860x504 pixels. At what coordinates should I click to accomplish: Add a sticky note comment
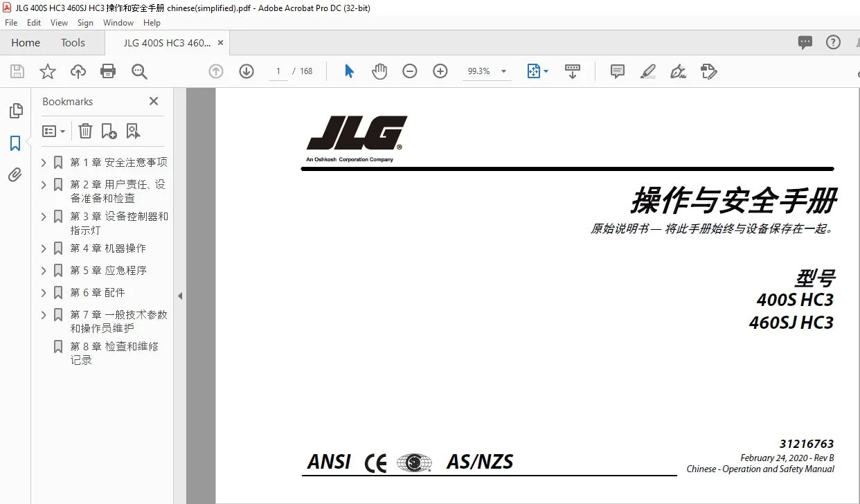tap(618, 71)
